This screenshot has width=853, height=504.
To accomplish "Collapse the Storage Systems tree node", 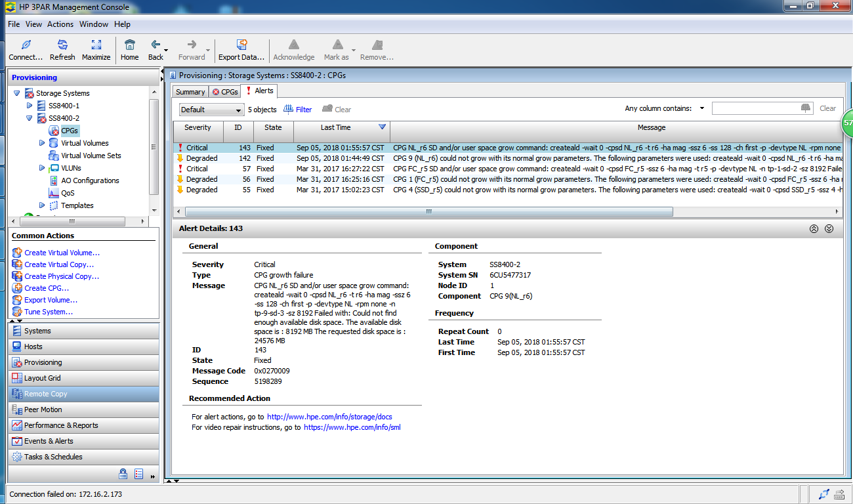I will click(17, 93).
